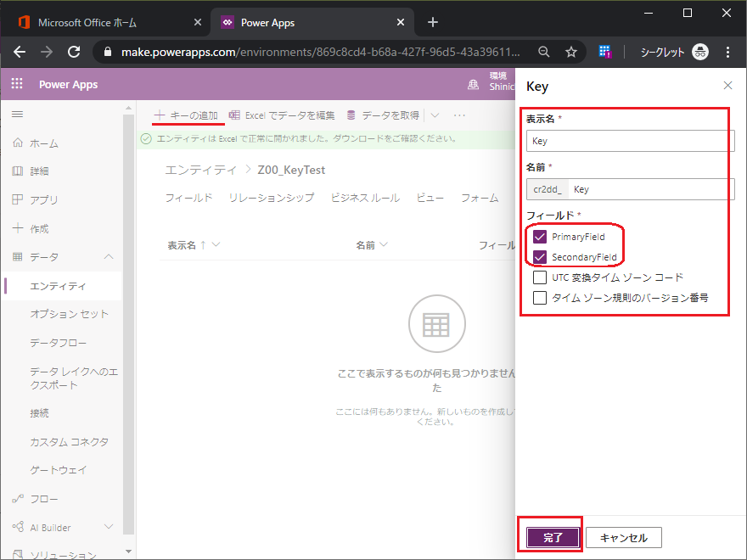Click the browser zoom magnifier icon
This screenshot has width=747, height=560.
544,52
